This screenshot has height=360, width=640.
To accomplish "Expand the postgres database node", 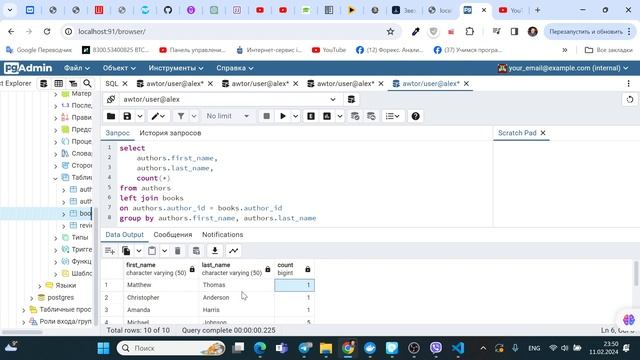I will coord(31,298).
